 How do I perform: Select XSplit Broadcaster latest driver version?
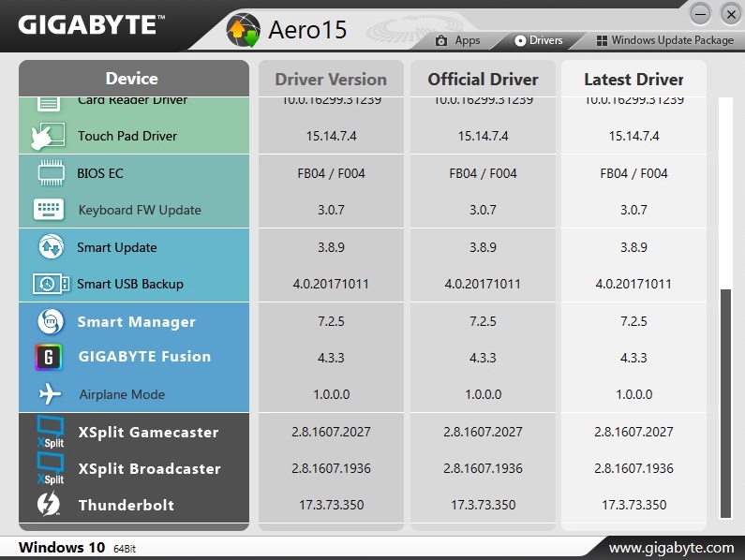coord(633,468)
